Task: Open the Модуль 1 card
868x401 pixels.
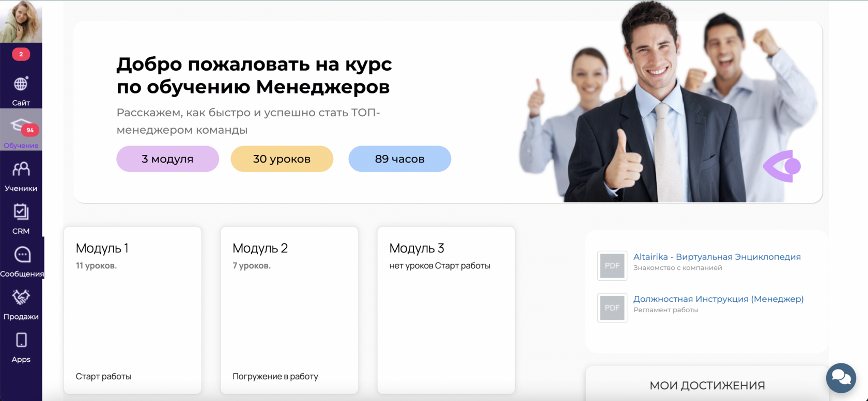Action: coord(133,310)
